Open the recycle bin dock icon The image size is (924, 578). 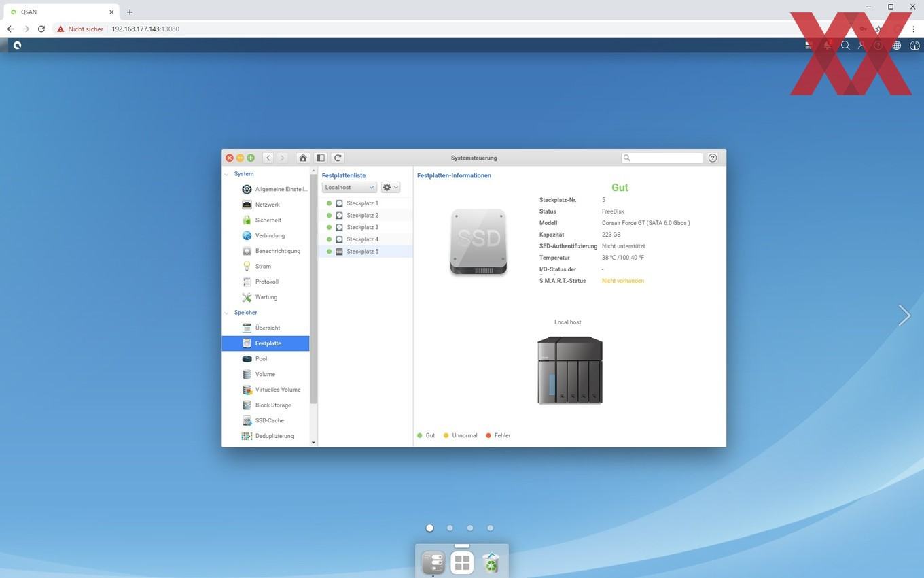point(491,563)
